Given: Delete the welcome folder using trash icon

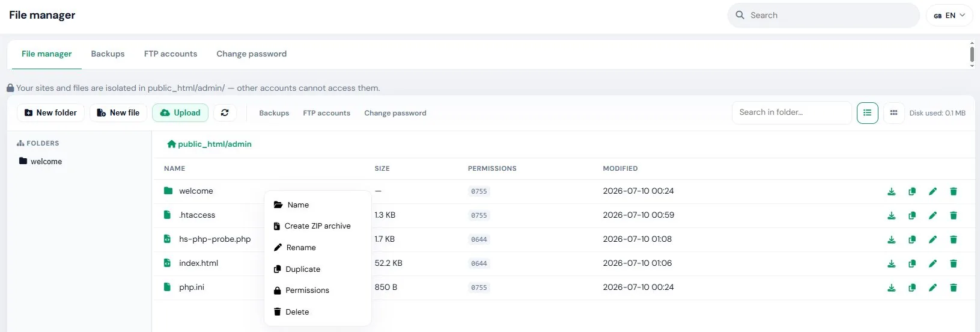Looking at the screenshot, I should click(953, 191).
